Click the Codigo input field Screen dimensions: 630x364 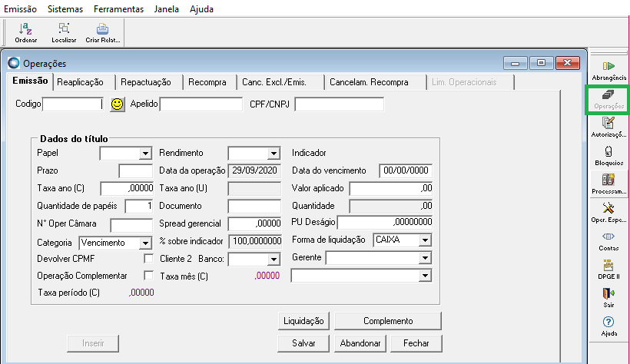coord(73,104)
